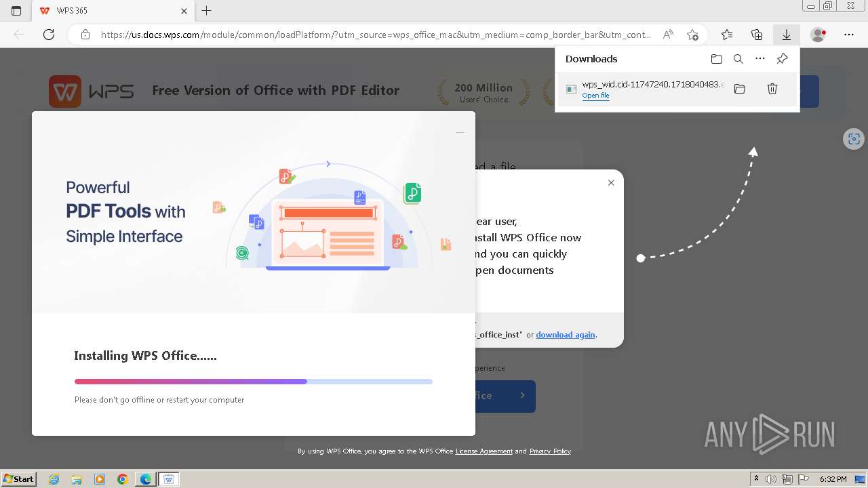868x488 pixels.
Task: Open the License Agreement link
Action: 484,451
